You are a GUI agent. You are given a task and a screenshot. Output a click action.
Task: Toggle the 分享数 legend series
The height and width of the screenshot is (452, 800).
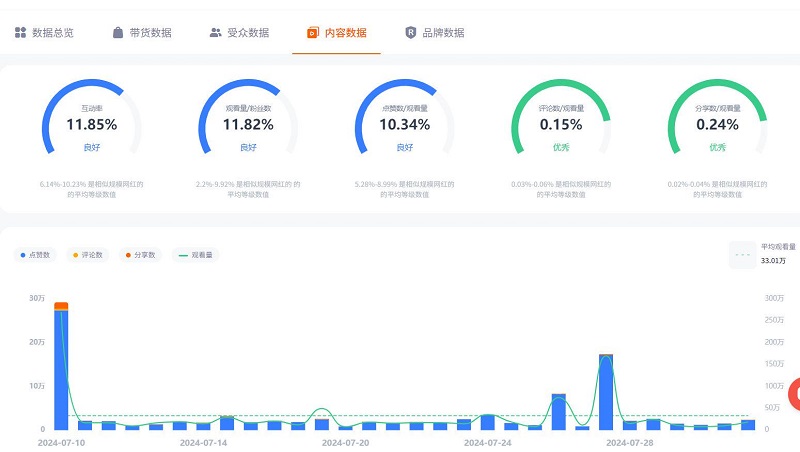click(140, 255)
